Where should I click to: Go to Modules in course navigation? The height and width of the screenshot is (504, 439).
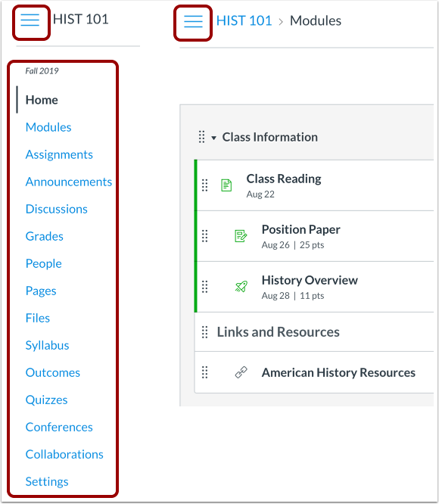[x=48, y=127]
